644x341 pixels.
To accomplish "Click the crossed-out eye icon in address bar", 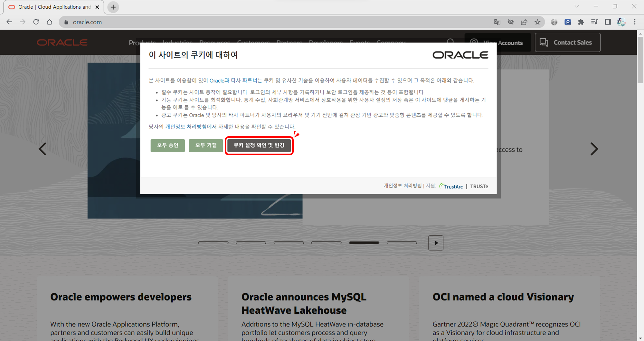I will coord(511,22).
